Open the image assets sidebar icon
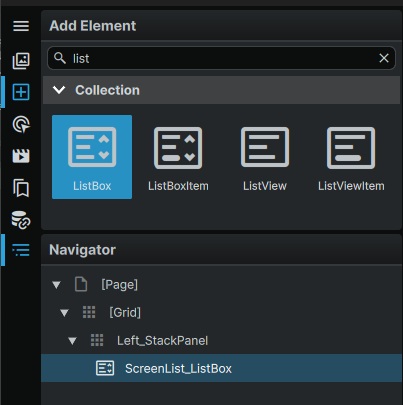403x405 pixels. (21, 61)
